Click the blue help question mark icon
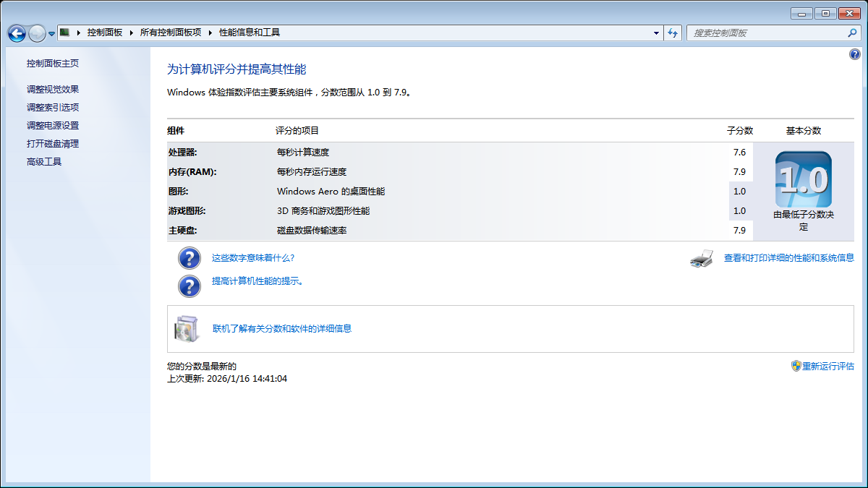This screenshot has height=488, width=868. [854, 54]
